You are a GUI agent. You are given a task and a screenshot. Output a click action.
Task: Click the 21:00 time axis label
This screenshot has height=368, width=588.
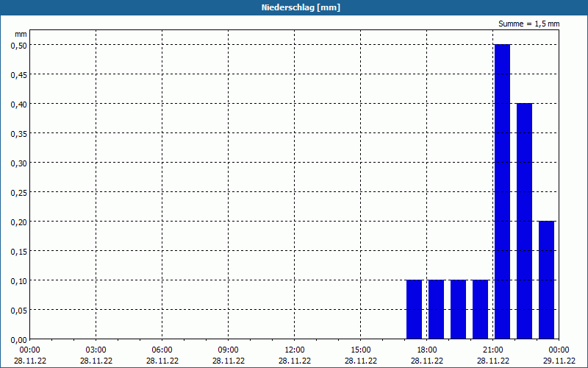point(492,350)
